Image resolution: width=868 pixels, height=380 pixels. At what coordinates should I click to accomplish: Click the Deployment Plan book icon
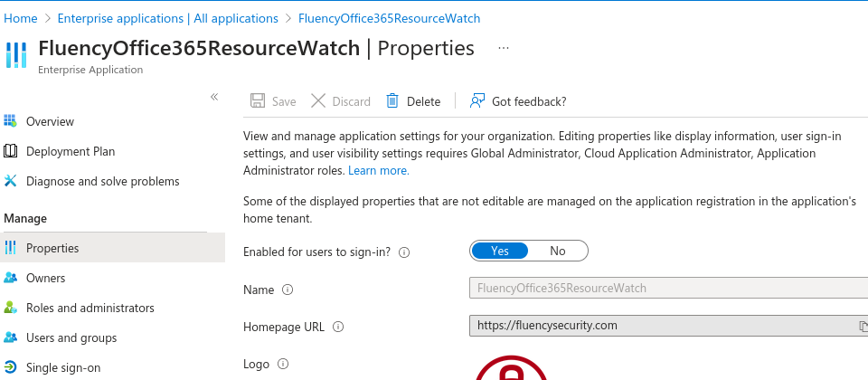(10, 151)
